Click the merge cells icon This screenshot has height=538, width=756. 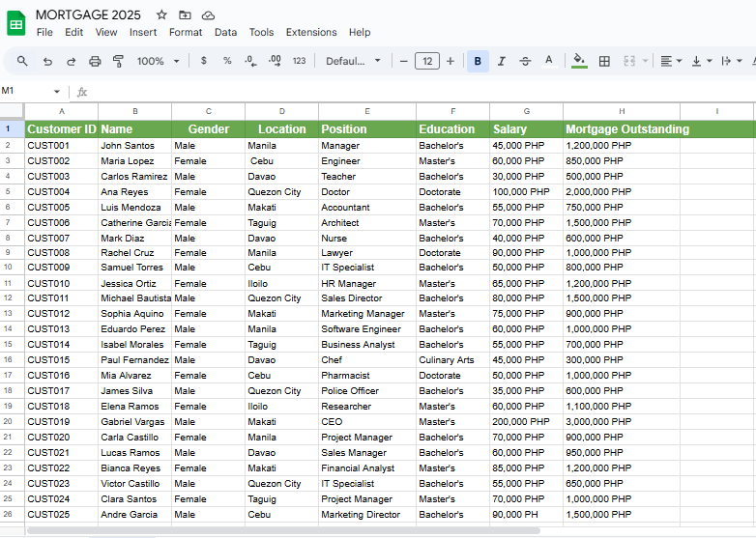(629, 61)
